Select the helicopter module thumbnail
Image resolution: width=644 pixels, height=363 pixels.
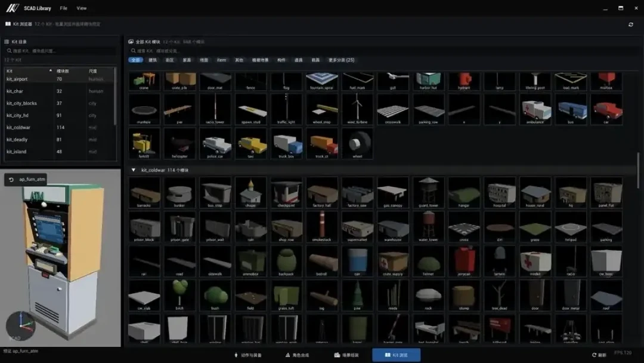179,143
